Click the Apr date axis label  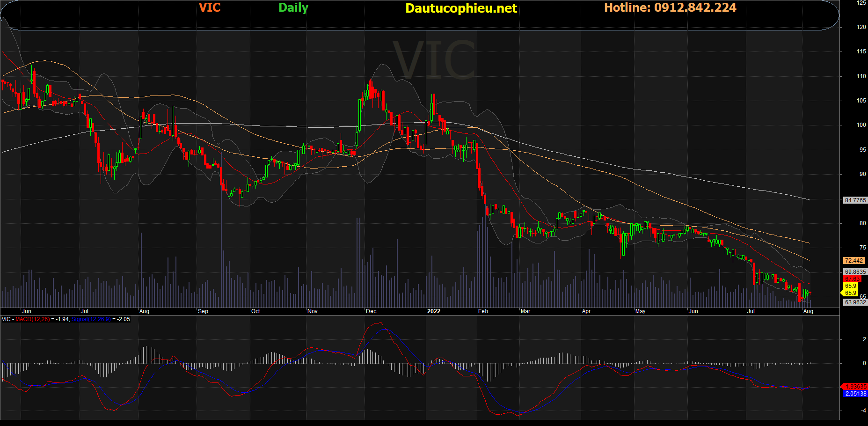(586, 311)
